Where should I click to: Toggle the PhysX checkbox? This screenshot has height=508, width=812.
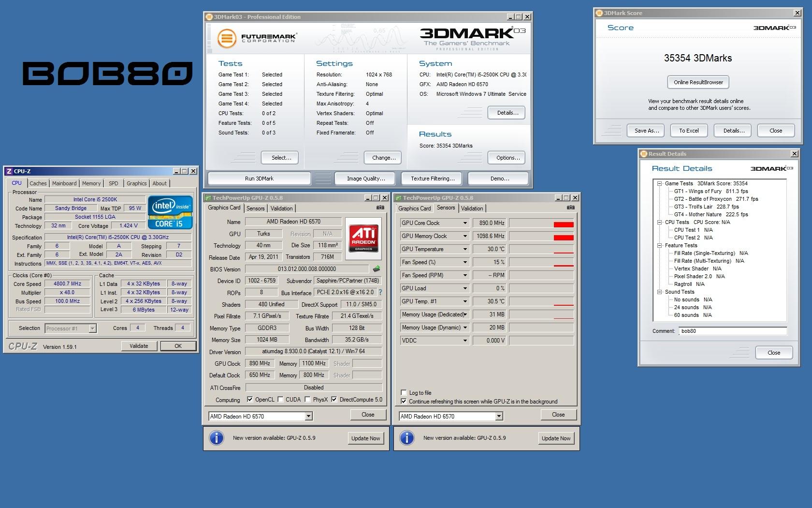point(307,400)
